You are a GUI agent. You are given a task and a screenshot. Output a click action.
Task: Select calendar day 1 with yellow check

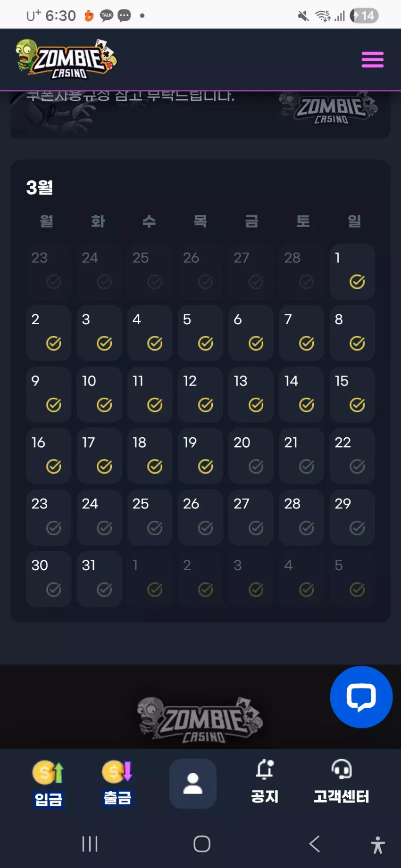coord(352,271)
